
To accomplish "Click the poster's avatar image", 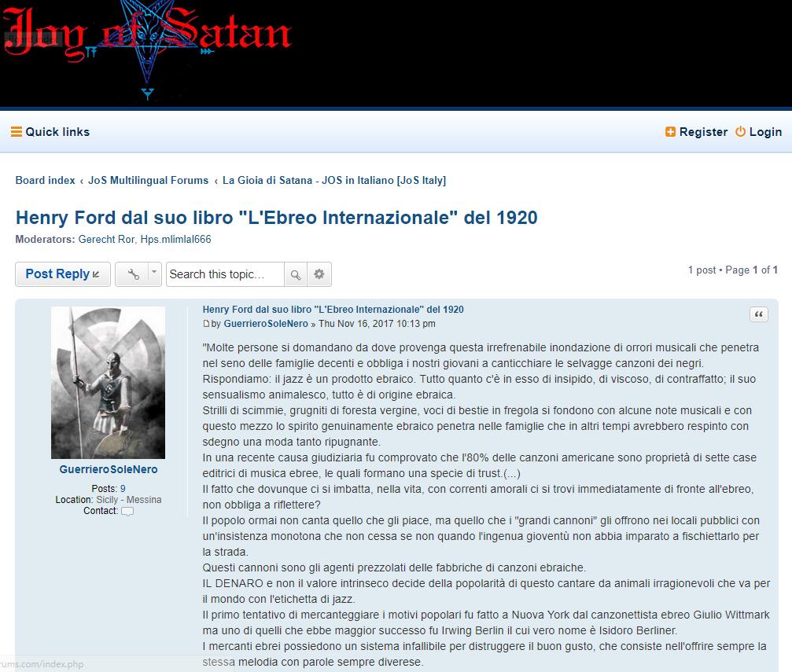I will (109, 382).
